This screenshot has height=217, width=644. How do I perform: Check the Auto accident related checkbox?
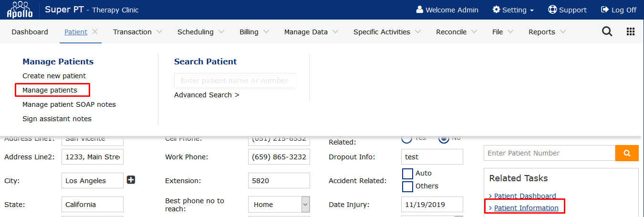407,174
